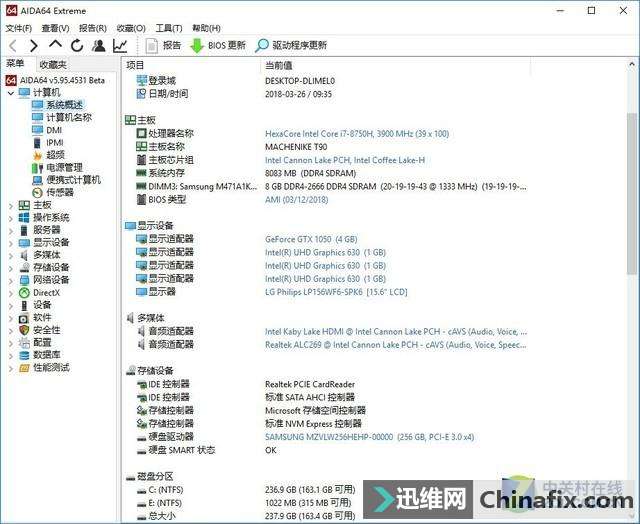
Task: Expand the 存储设备 tree node in sidebar
Action: (x=11, y=269)
